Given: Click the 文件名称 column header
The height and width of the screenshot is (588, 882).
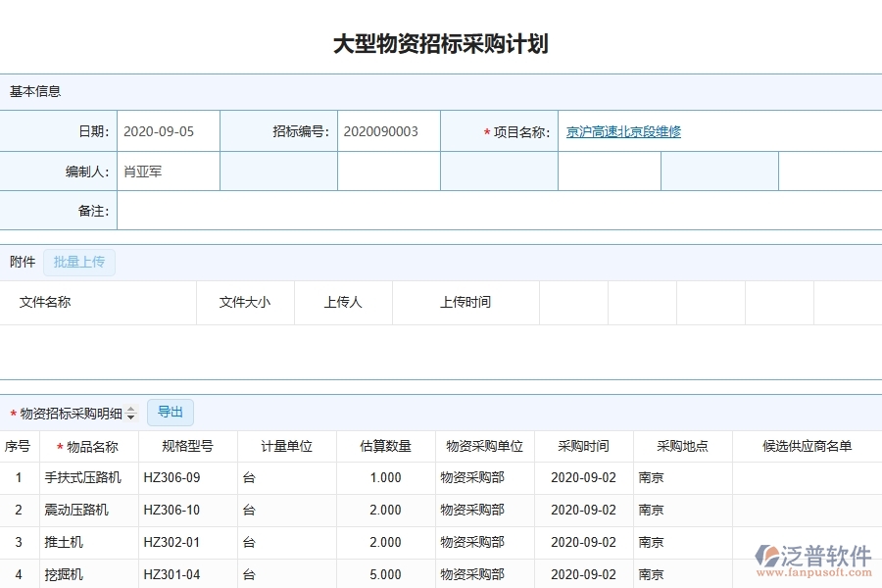Looking at the screenshot, I should coord(46,302).
